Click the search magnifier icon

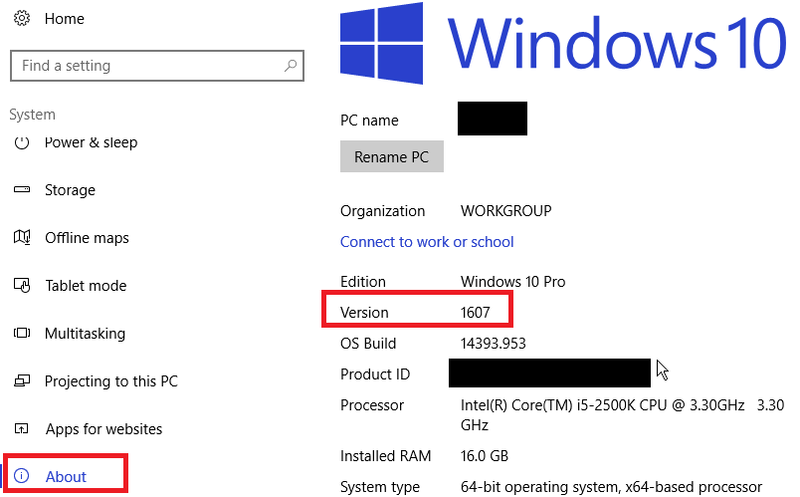tap(290, 65)
